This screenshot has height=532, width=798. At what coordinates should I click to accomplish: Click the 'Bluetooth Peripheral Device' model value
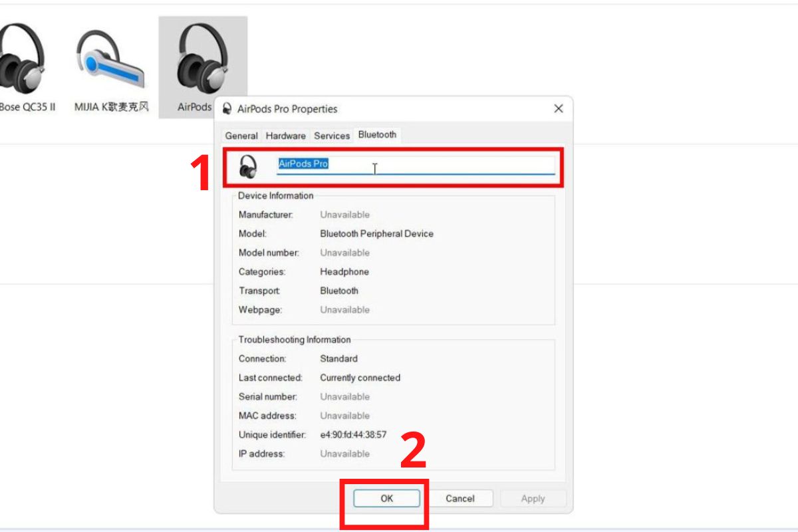coord(376,233)
